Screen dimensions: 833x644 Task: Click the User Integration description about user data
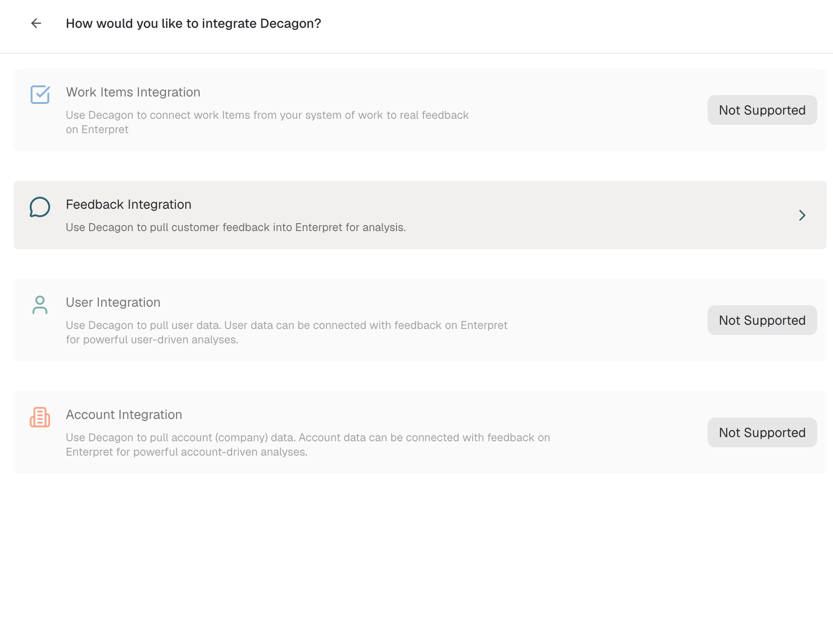click(286, 332)
